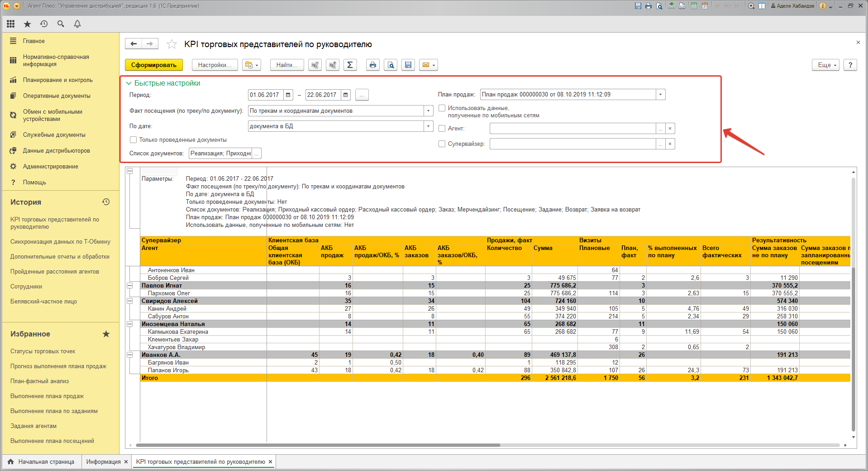Open the Еще dropdown menu
This screenshot has width=868, height=471.
826,65
